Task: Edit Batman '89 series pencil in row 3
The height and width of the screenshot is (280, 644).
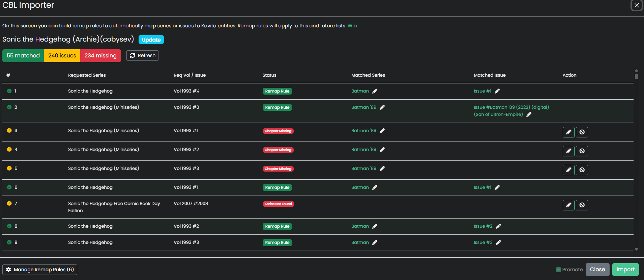Action: (382, 131)
